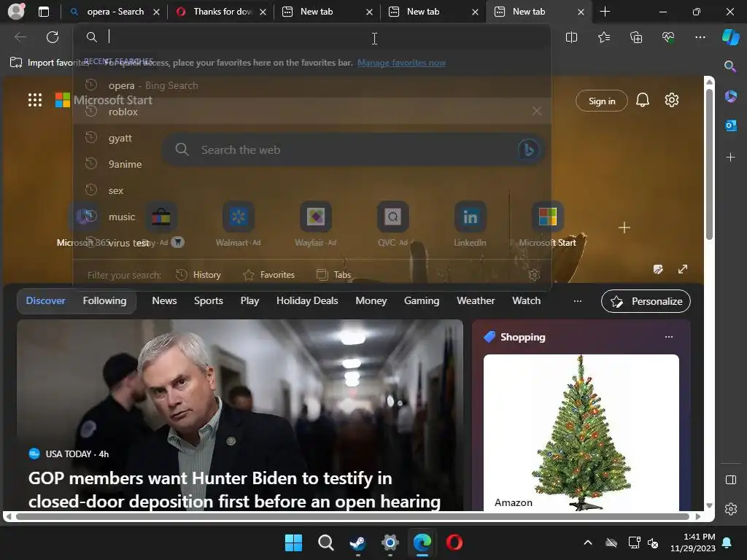The width and height of the screenshot is (747, 560).
Task: Click the Windows Start button
Action: point(293,542)
